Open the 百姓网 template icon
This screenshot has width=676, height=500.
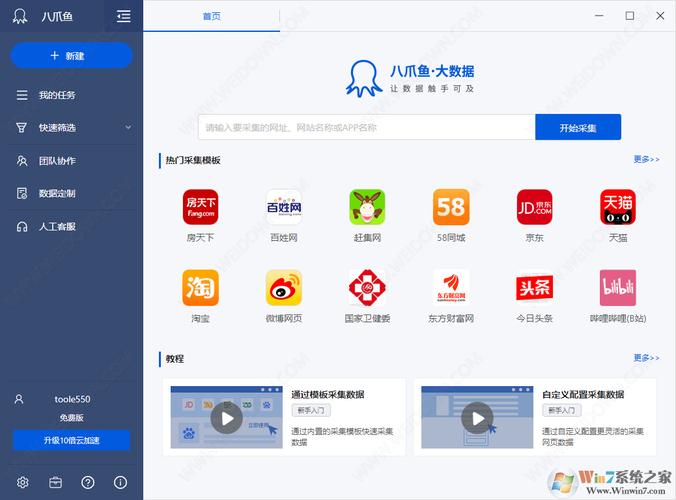[x=284, y=207]
